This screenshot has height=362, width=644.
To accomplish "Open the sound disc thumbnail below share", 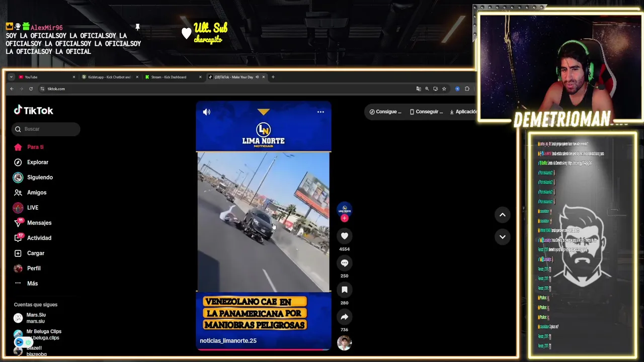I will [345, 343].
